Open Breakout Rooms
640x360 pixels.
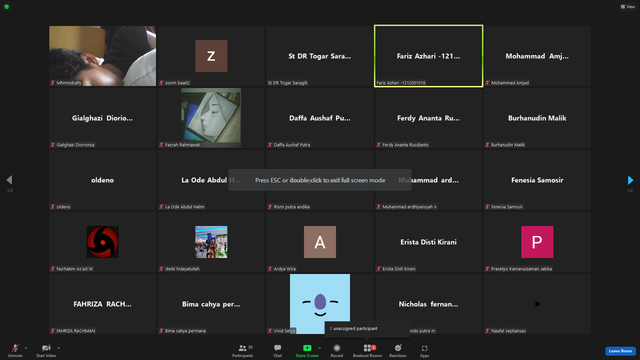click(367, 350)
